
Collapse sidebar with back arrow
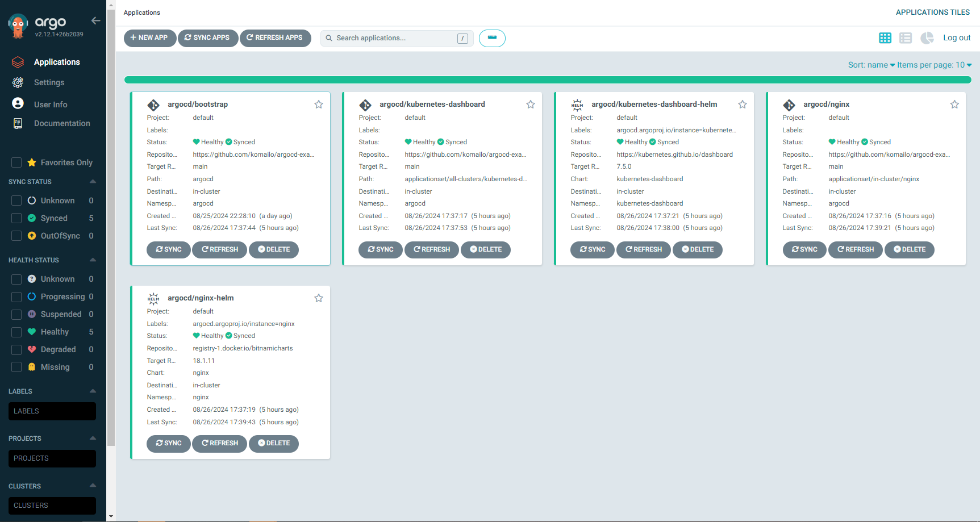point(95,21)
